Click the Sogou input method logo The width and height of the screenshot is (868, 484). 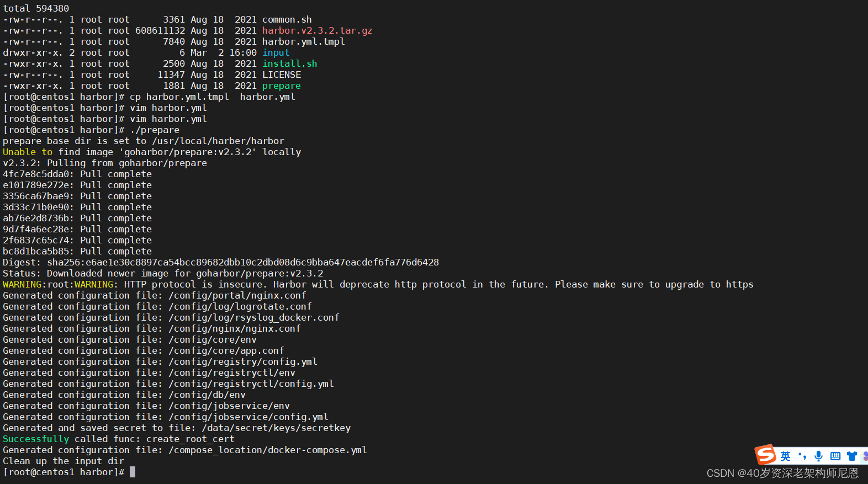pos(766,455)
